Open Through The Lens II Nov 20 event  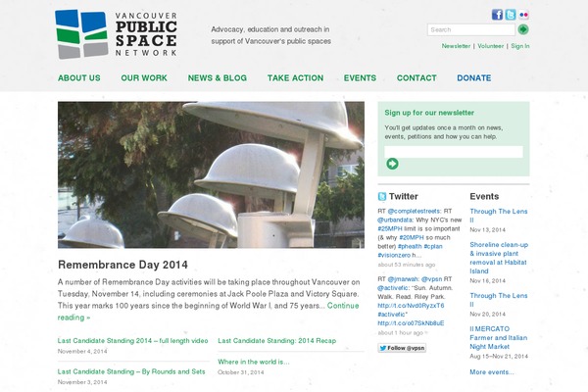click(x=499, y=300)
